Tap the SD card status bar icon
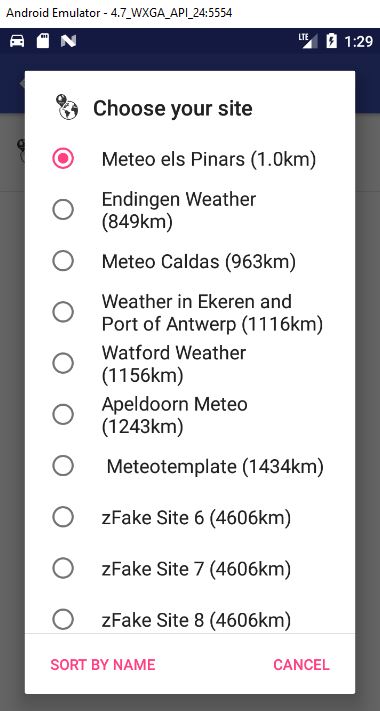This screenshot has width=380, height=711. coord(43,41)
